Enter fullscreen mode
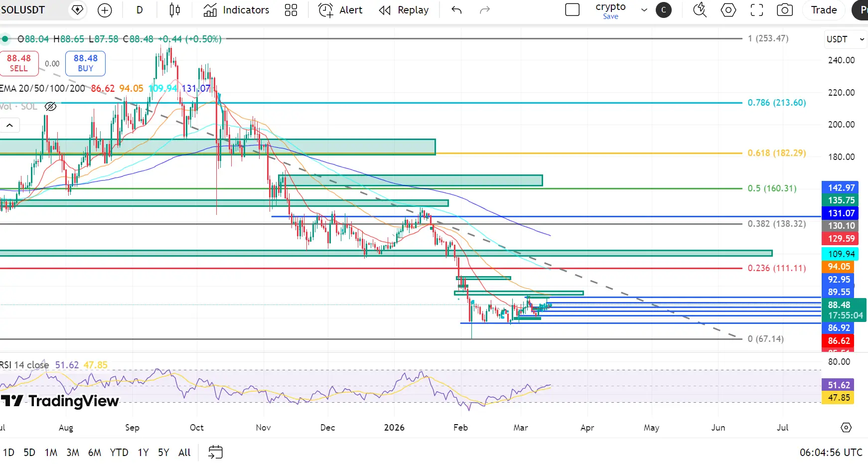868x464 pixels. tap(757, 10)
